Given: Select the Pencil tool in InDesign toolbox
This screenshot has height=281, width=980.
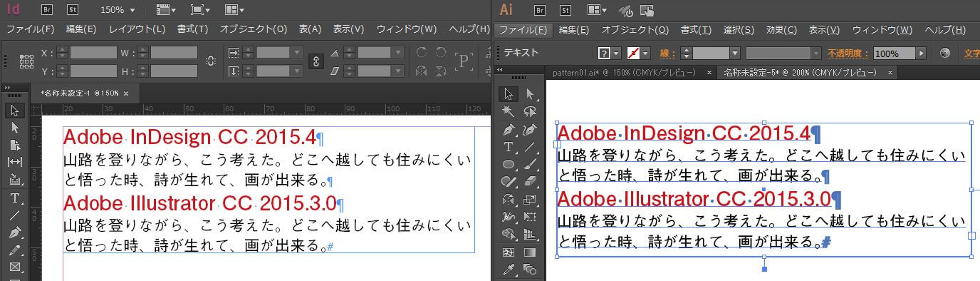Looking at the screenshot, I should [x=15, y=251].
